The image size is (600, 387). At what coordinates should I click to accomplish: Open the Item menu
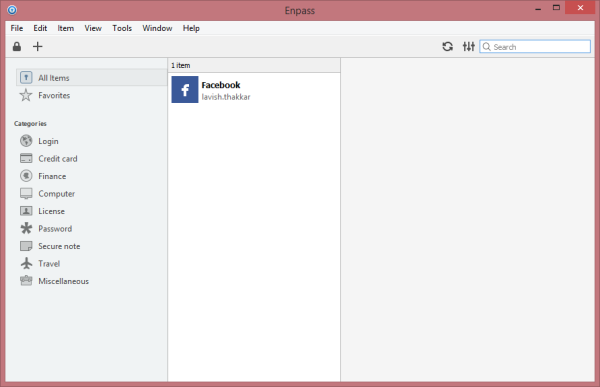(66, 28)
